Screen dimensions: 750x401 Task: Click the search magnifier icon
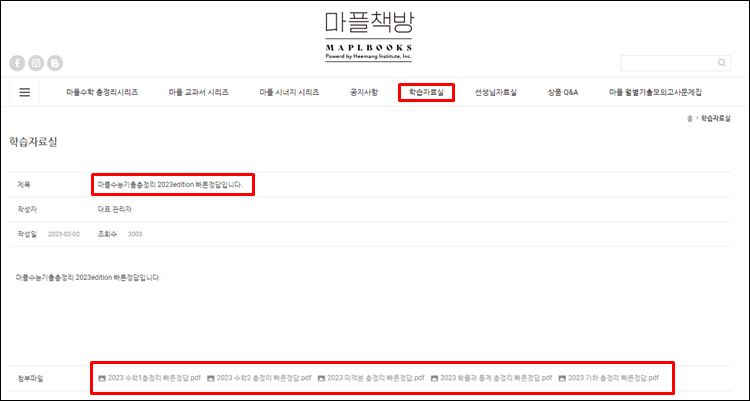pyautogui.click(x=722, y=63)
